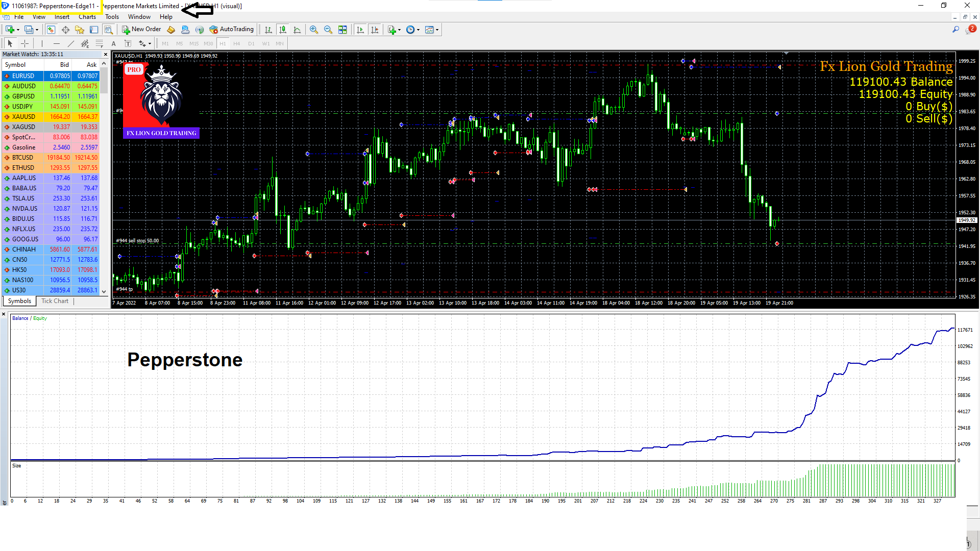The width and height of the screenshot is (980, 551).
Task: Select the Text label 'A' tool
Action: tap(114, 43)
